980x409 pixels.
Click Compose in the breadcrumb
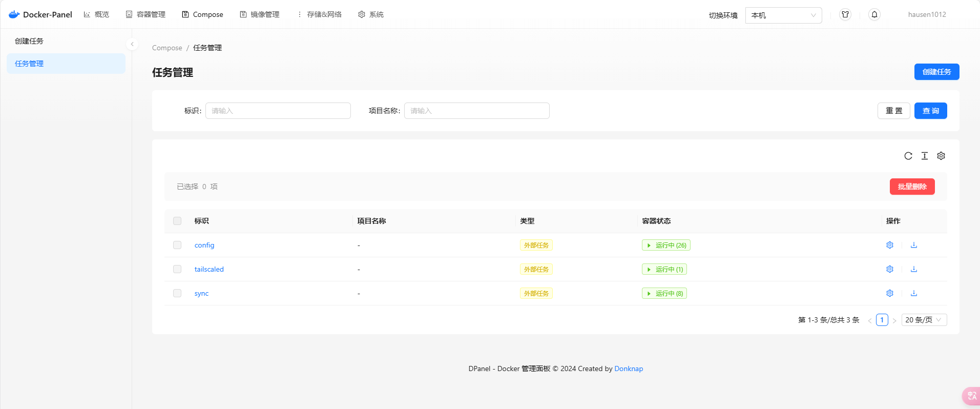167,48
